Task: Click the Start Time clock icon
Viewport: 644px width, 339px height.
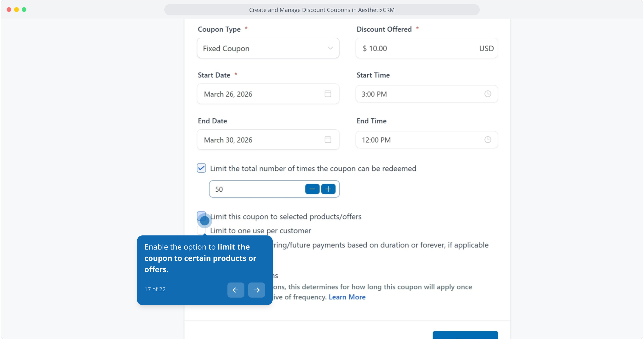Action: (x=488, y=94)
